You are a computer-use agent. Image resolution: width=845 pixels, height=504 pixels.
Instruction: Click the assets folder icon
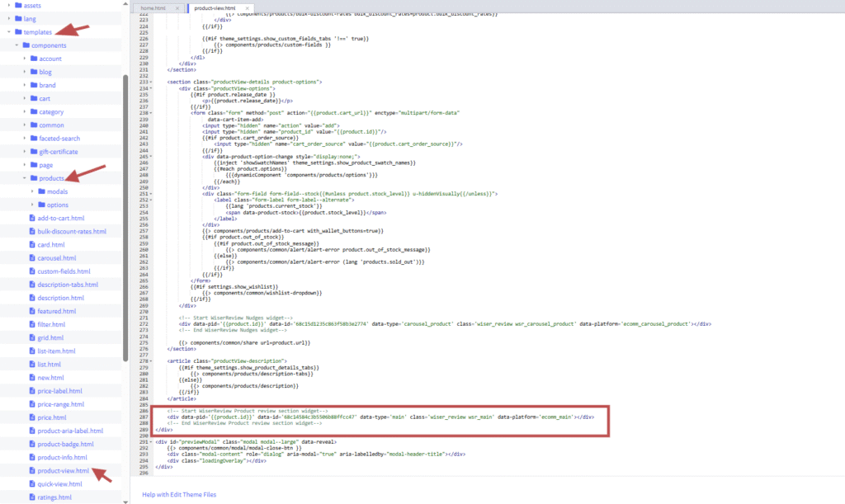(x=17, y=5)
